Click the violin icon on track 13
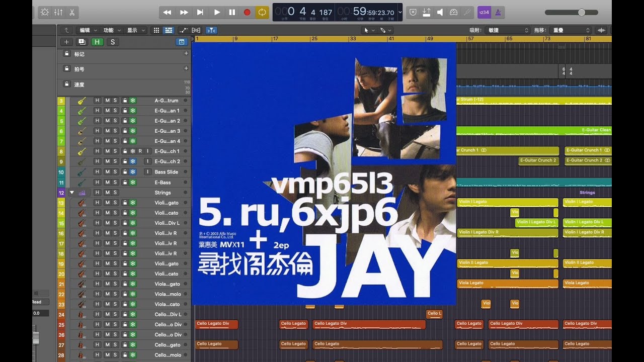 coord(81,203)
